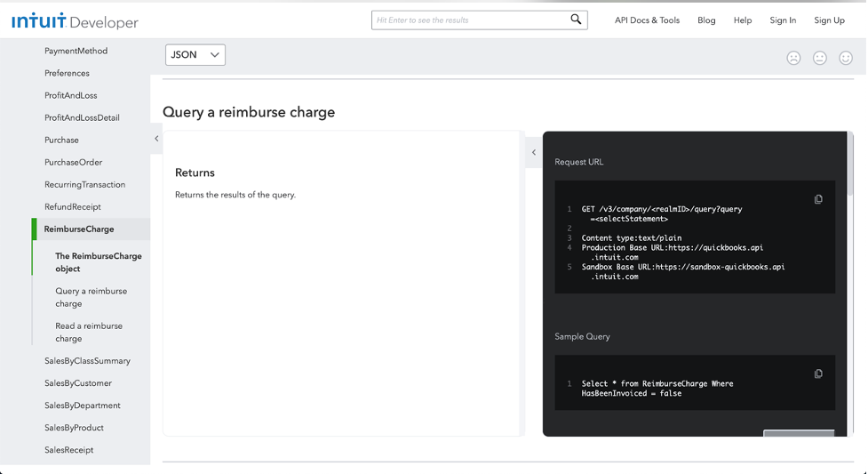Click the neutral face feedback icon
868x474 pixels.
(819, 58)
